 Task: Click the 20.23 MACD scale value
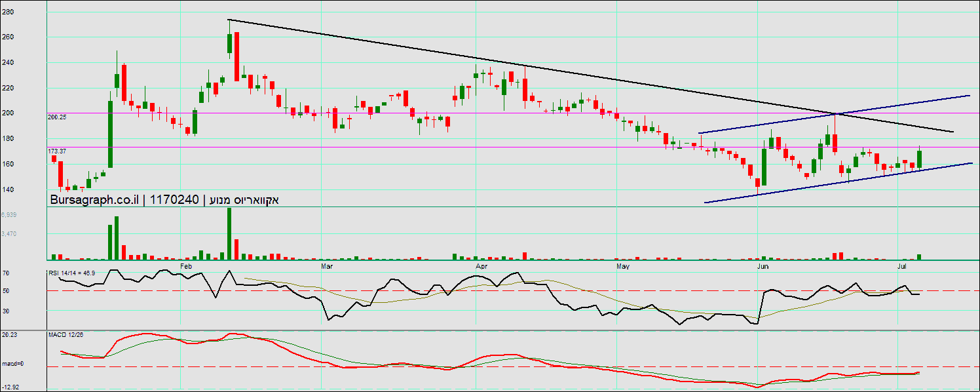9,334
